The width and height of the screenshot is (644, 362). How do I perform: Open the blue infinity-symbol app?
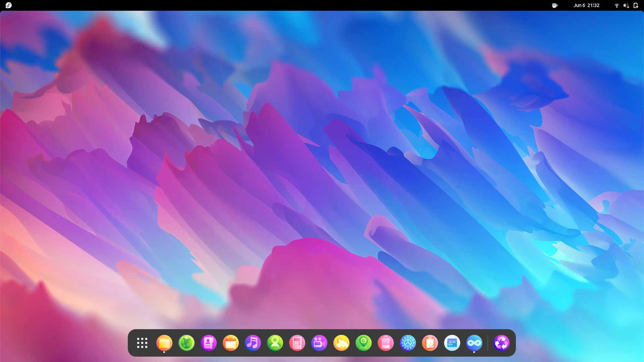tap(474, 343)
